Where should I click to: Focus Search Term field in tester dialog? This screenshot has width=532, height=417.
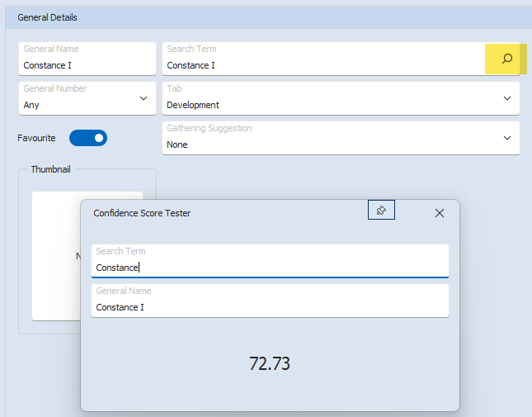[x=270, y=267]
